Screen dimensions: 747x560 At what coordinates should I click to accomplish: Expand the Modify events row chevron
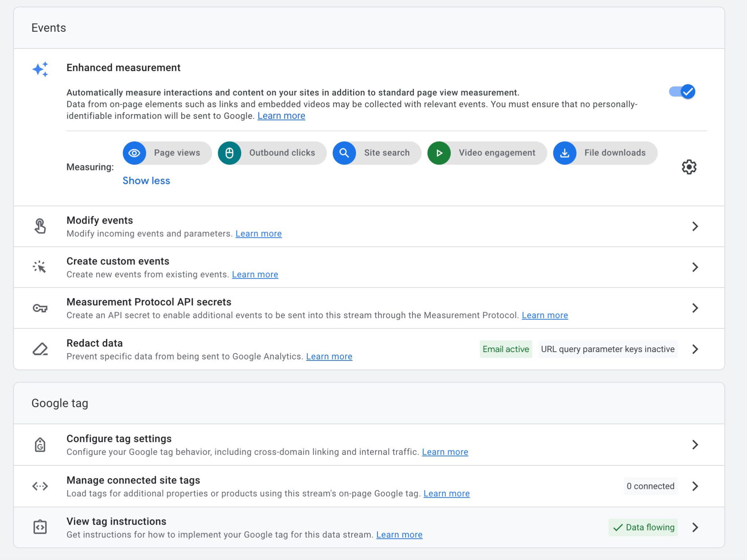[x=695, y=226]
